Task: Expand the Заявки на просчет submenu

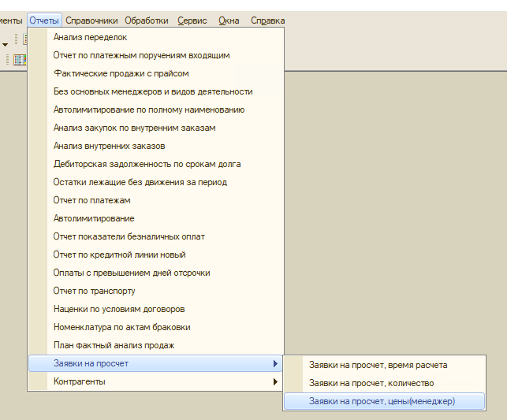Action: click(156, 363)
